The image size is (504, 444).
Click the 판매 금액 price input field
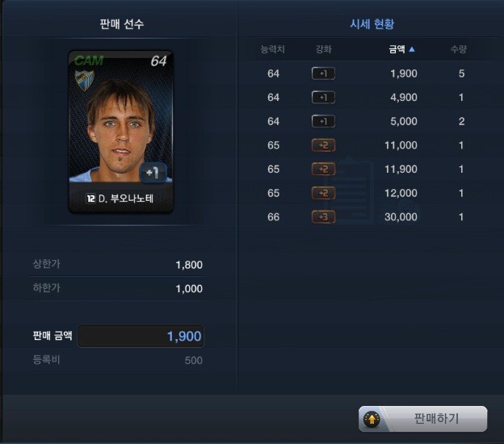pyautogui.click(x=141, y=336)
